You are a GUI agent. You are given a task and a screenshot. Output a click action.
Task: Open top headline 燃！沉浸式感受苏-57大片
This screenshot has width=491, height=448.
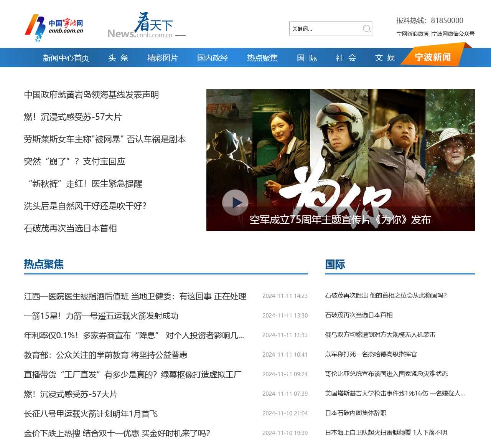point(73,117)
